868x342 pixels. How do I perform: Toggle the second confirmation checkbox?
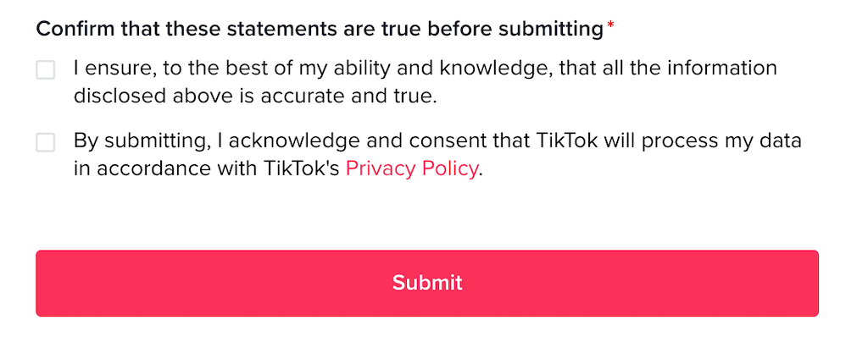(46, 142)
